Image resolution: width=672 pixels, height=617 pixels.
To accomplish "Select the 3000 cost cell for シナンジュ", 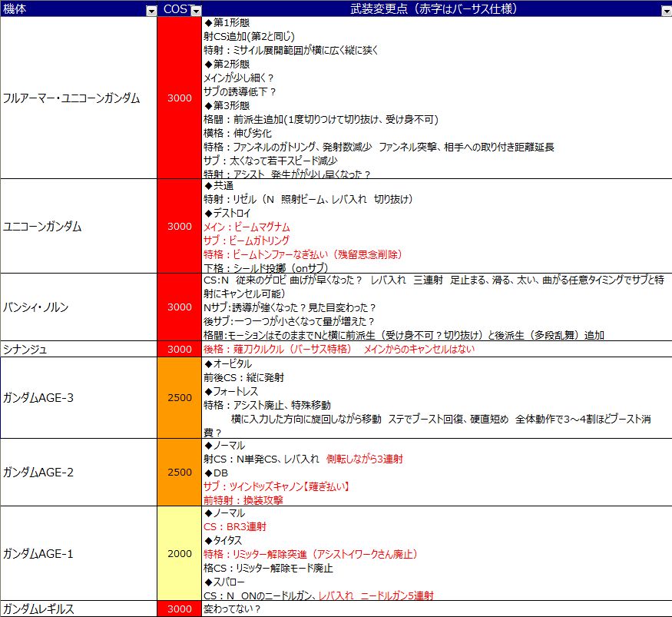I will 180,349.
